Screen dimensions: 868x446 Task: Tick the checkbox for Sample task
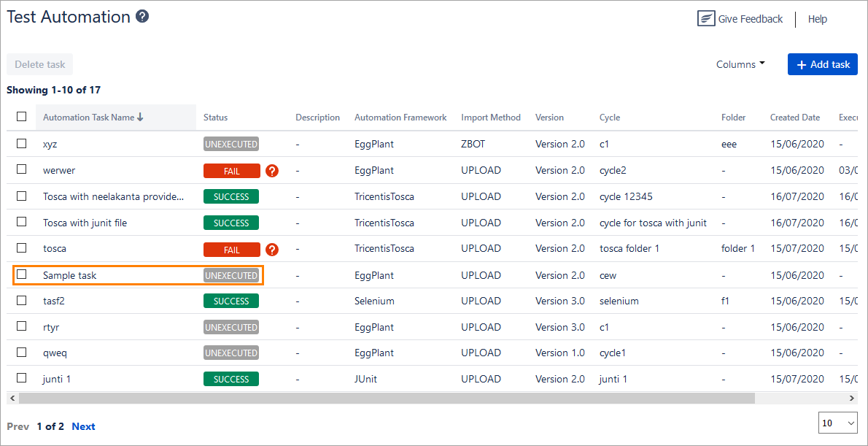click(22, 274)
